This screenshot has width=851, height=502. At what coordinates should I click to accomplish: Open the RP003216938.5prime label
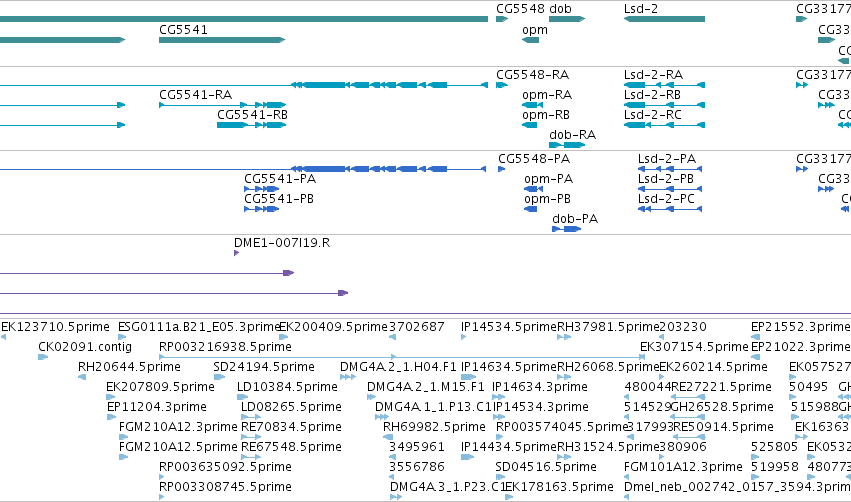pyautogui.click(x=225, y=347)
